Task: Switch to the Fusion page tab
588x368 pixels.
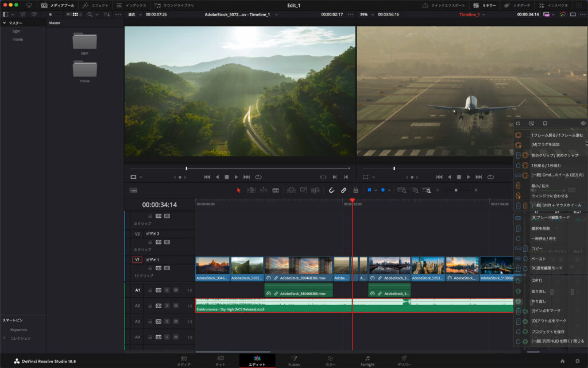Action: (294, 361)
